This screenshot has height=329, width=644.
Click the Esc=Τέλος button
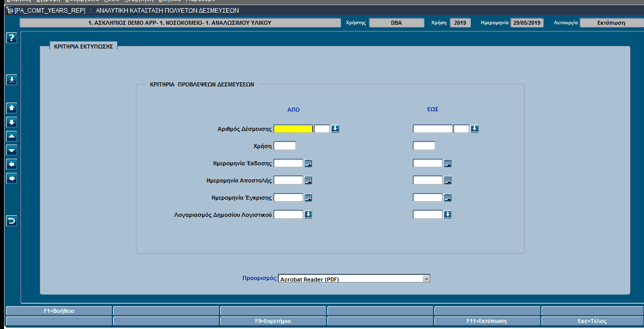click(592, 321)
